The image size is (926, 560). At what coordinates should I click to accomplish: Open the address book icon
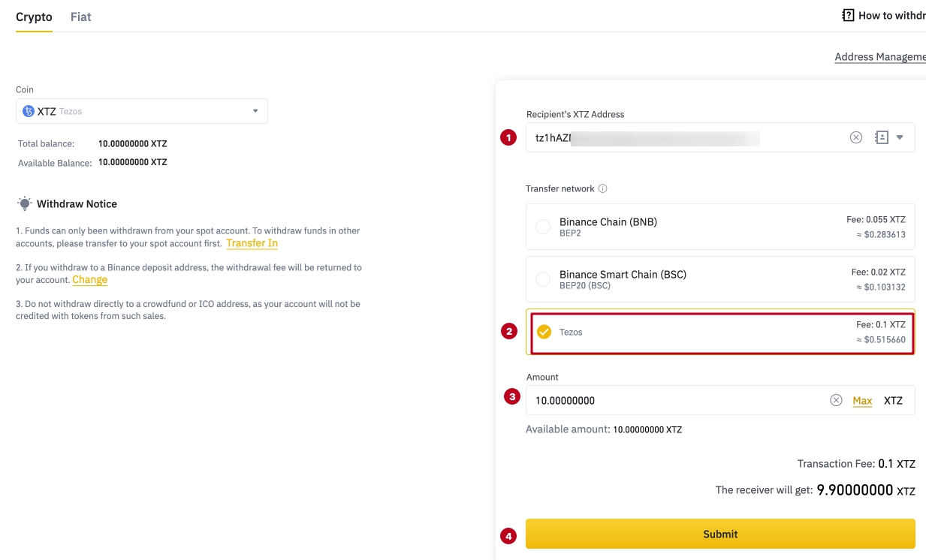click(x=882, y=137)
